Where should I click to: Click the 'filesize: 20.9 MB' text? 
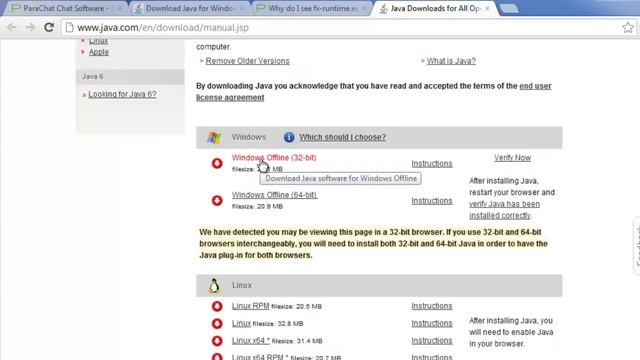[x=257, y=207]
